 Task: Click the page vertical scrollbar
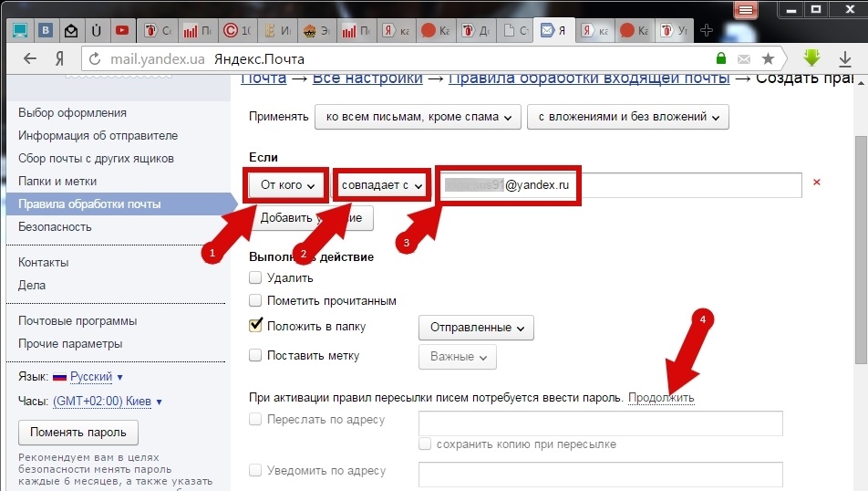[x=861, y=249]
